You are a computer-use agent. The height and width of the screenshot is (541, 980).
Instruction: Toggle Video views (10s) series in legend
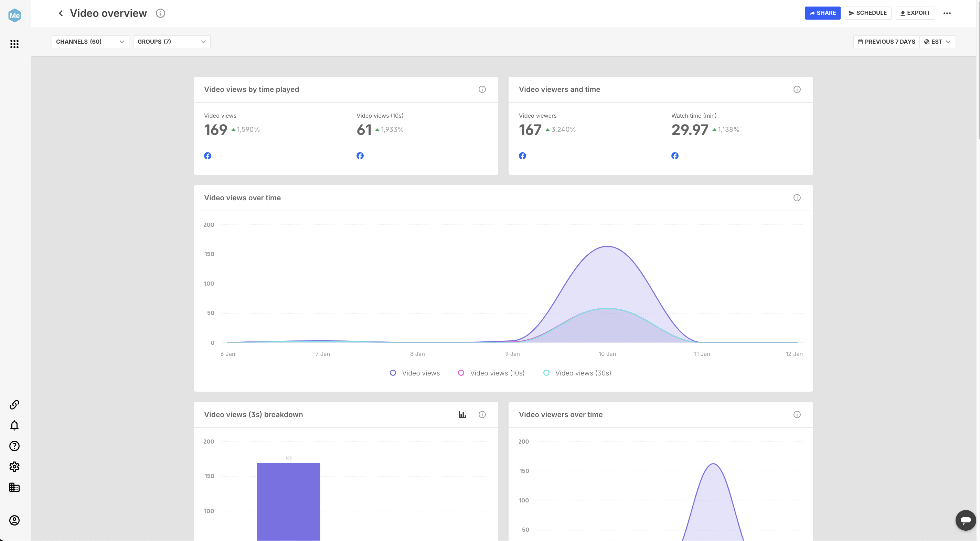pos(491,373)
